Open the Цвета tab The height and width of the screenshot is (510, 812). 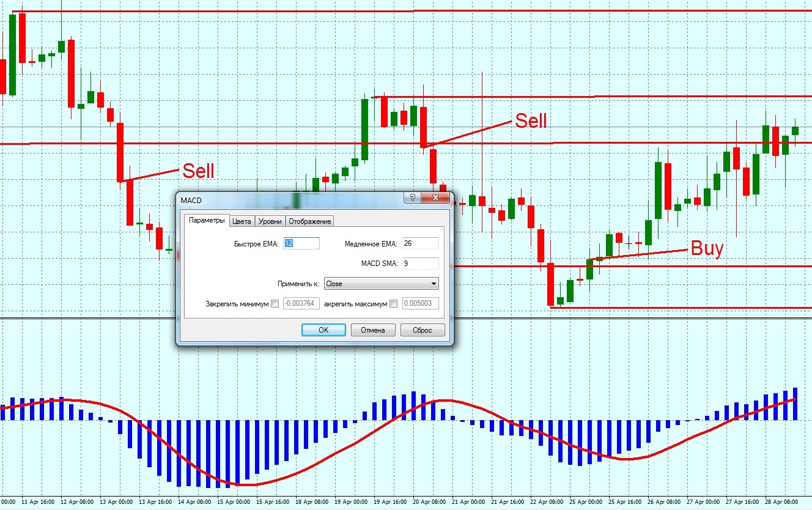[x=242, y=221]
